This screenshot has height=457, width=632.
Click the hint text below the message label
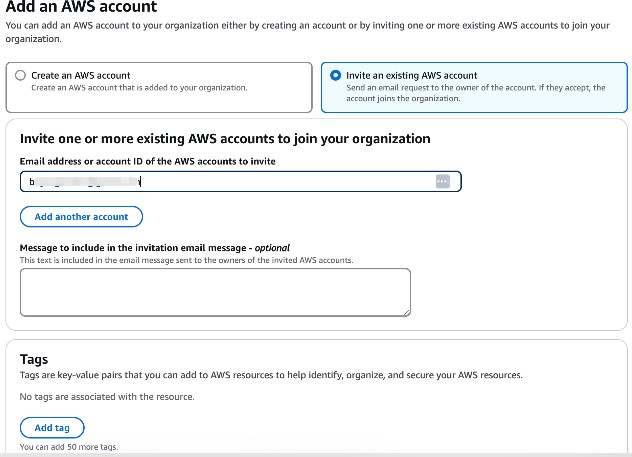pyautogui.click(x=186, y=260)
